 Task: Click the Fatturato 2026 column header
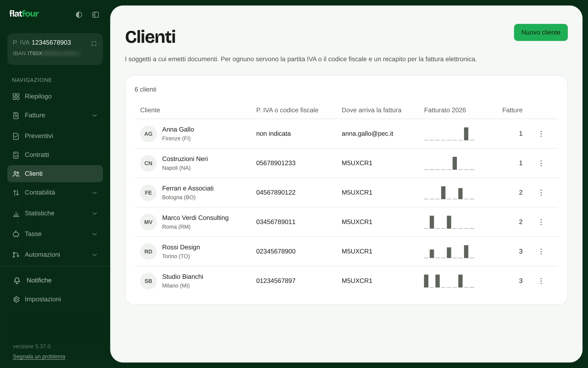[x=445, y=110]
